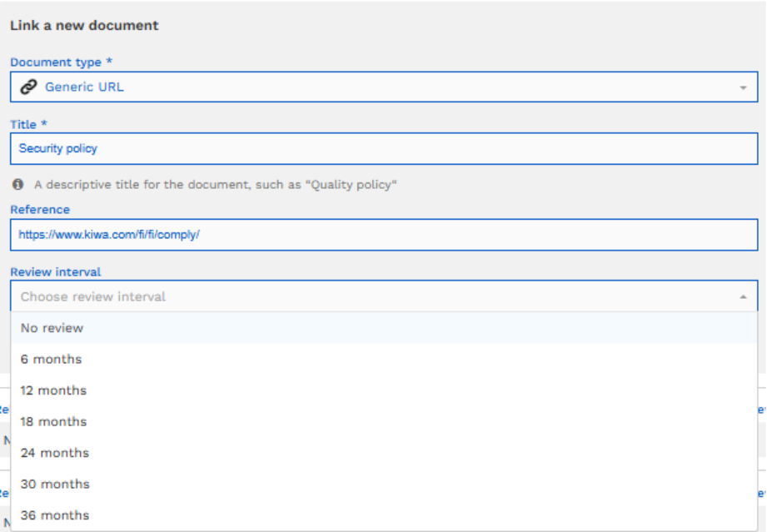Click the chain link icon beside Generic URL
The height and width of the screenshot is (532, 767).
click(28, 87)
